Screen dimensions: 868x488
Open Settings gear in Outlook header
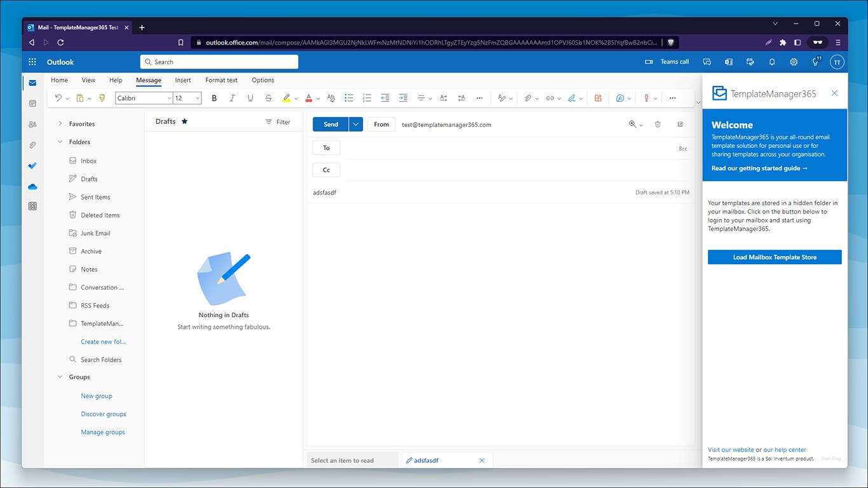point(794,62)
